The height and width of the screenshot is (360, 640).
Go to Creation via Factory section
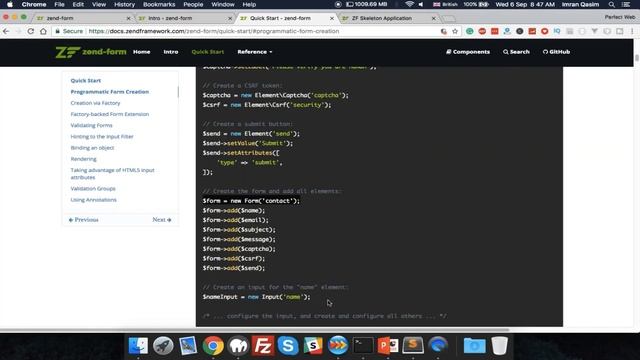pyautogui.click(x=96, y=103)
